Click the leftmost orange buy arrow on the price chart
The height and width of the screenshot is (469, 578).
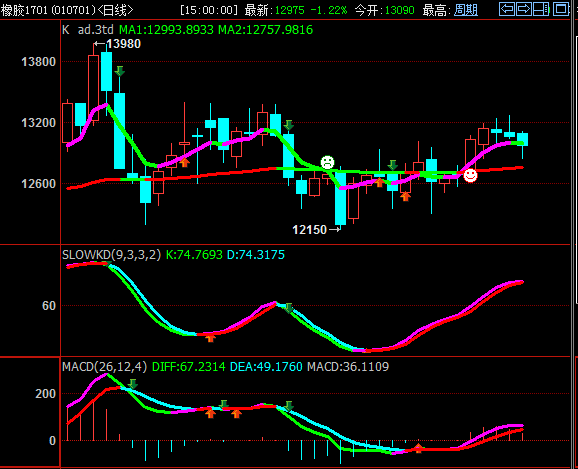[x=184, y=162]
